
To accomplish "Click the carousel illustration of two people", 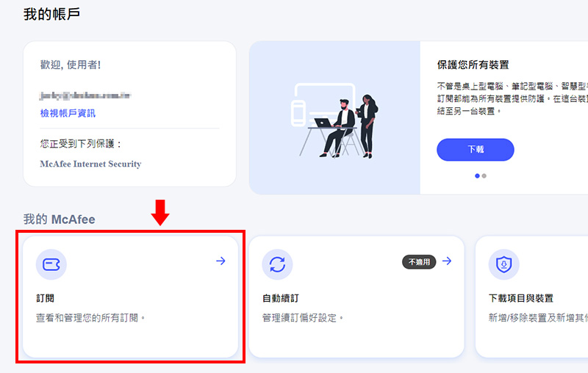I will [334, 120].
